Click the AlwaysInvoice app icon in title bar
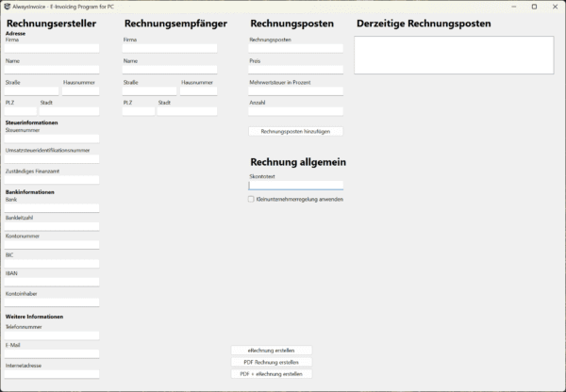566x392 pixels. pos(8,6)
